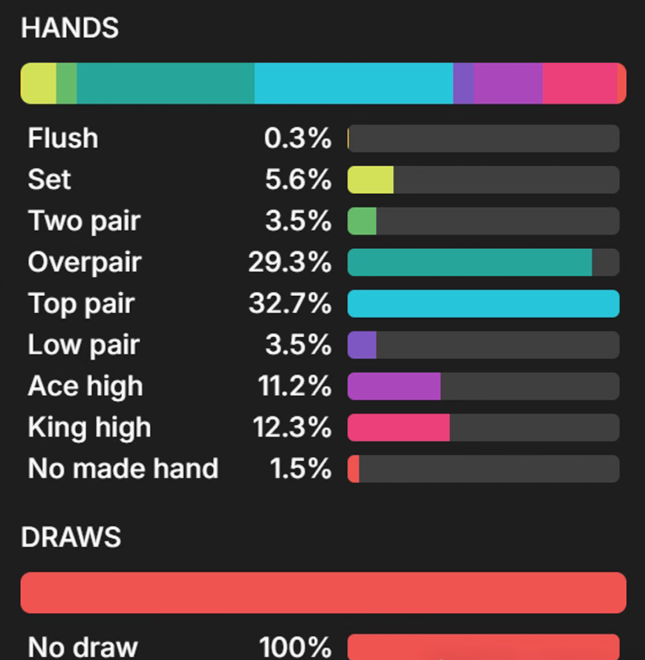Click the magenta ace high segment in the summary bar
The width and height of the screenshot is (645, 660).
[508, 83]
